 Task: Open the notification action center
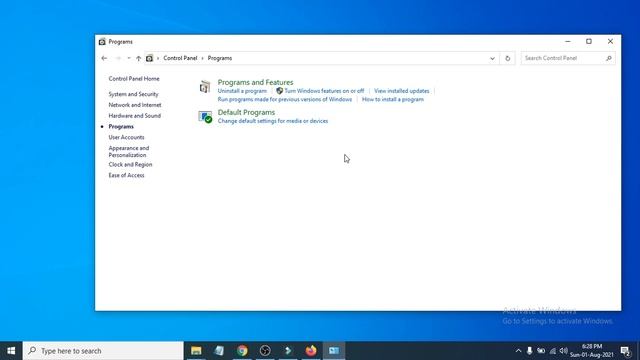click(x=625, y=351)
